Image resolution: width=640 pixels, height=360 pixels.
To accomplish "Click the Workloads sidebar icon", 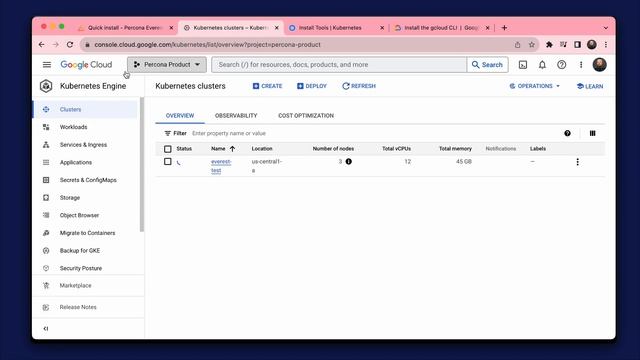I will point(46,127).
